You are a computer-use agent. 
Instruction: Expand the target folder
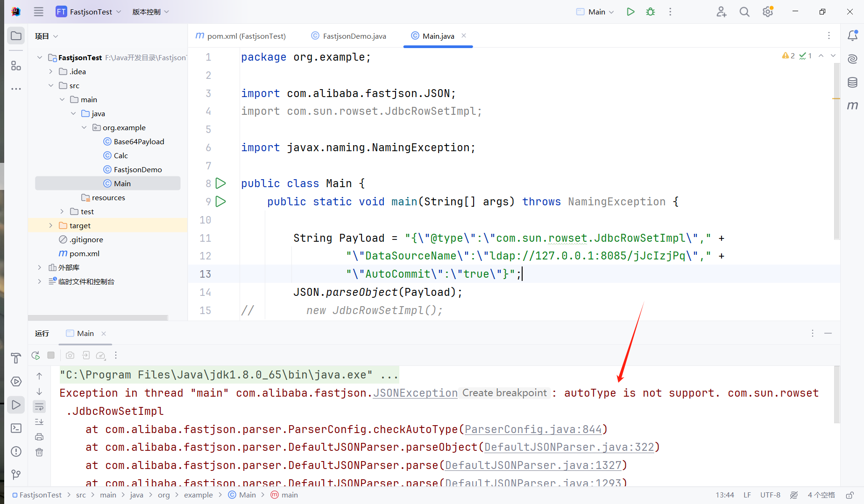(x=51, y=225)
